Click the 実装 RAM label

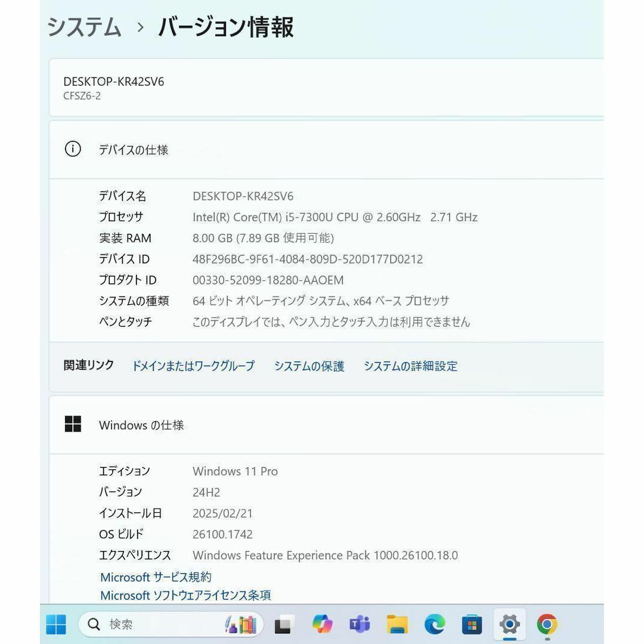tap(125, 238)
